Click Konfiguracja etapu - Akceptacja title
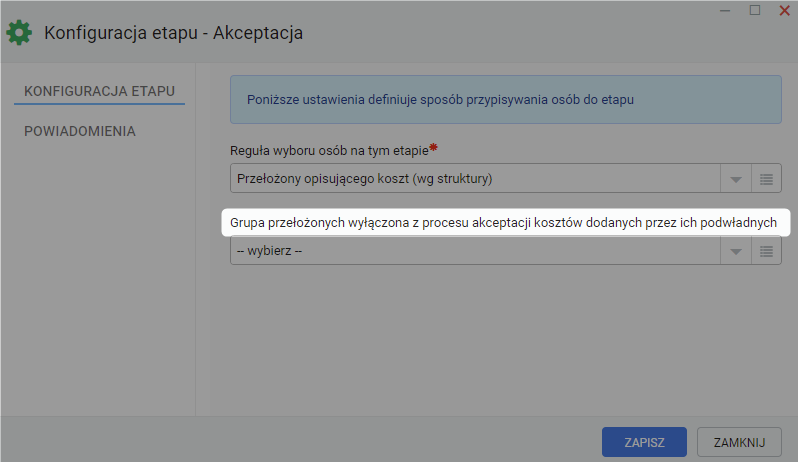 [174, 33]
